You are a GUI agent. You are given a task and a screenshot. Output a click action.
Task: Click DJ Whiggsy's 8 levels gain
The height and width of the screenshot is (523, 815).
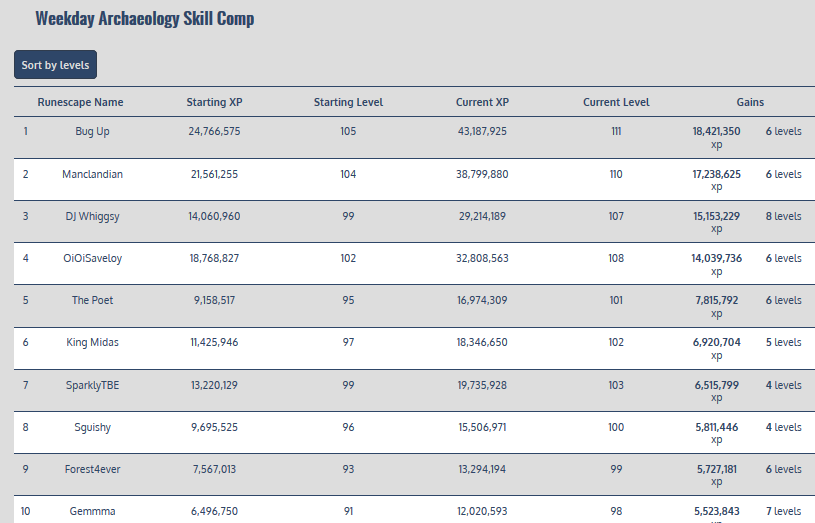coord(783,216)
